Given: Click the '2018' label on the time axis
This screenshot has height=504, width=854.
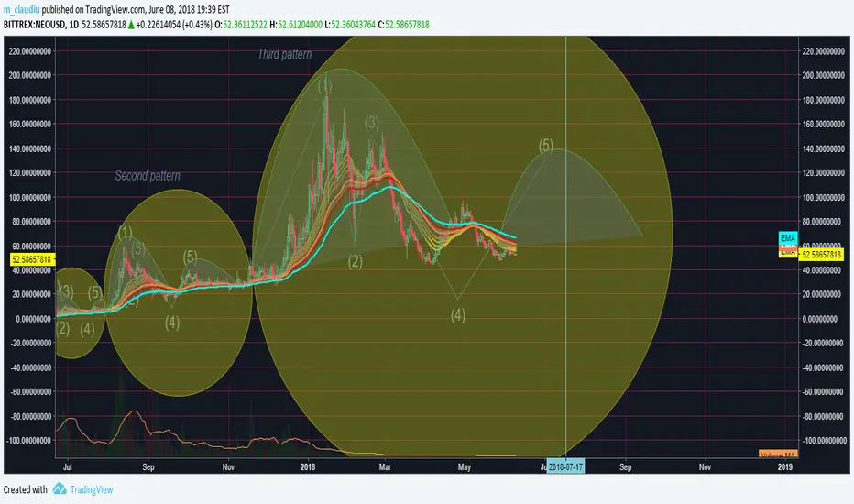Looking at the screenshot, I should click(308, 467).
